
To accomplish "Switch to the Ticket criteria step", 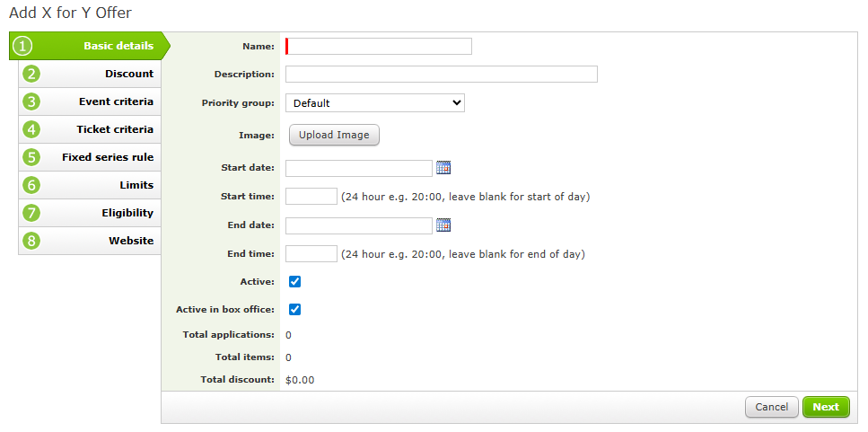I will [x=90, y=129].
